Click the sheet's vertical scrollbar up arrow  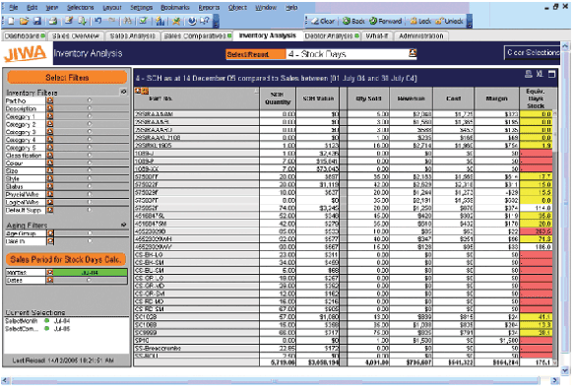(565, 46)
